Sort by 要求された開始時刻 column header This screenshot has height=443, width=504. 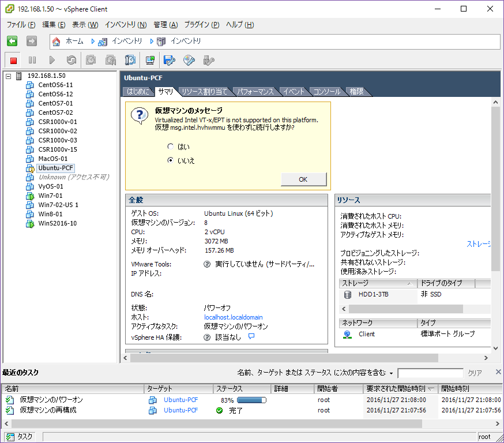point(400,389)
